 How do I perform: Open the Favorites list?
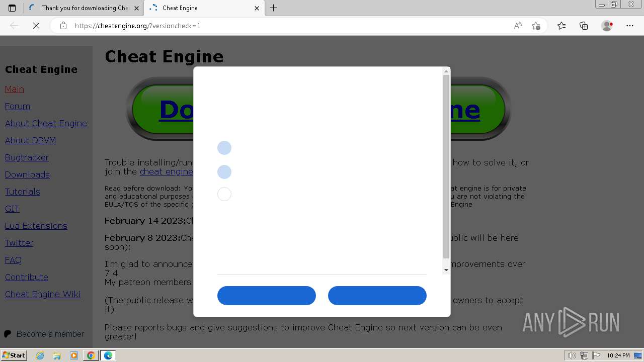tap(561, 26)
